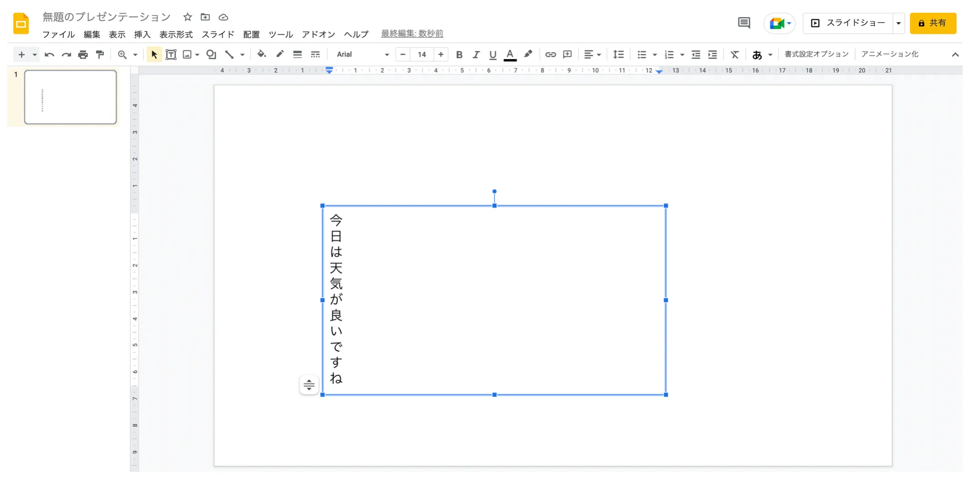
Task: Open the shape tool
Action: [x=211, y=55]
